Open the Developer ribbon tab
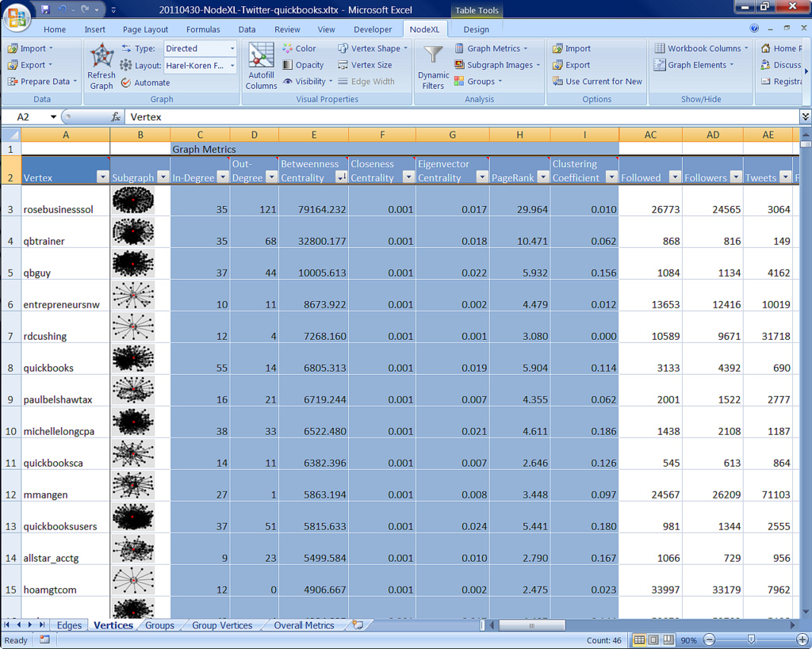Screen dimensions: 812x649 pos(373,29)
